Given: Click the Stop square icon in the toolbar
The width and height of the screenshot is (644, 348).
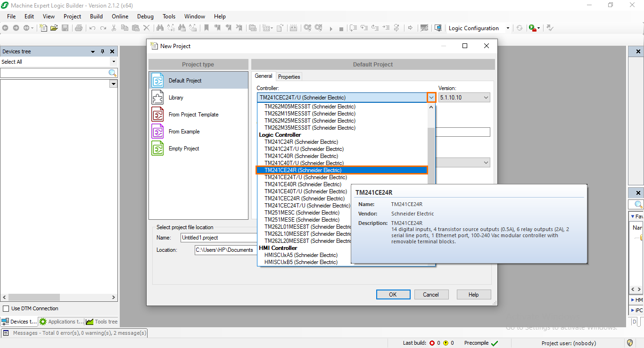Looking at the screenshot, I should click(341, 28).
